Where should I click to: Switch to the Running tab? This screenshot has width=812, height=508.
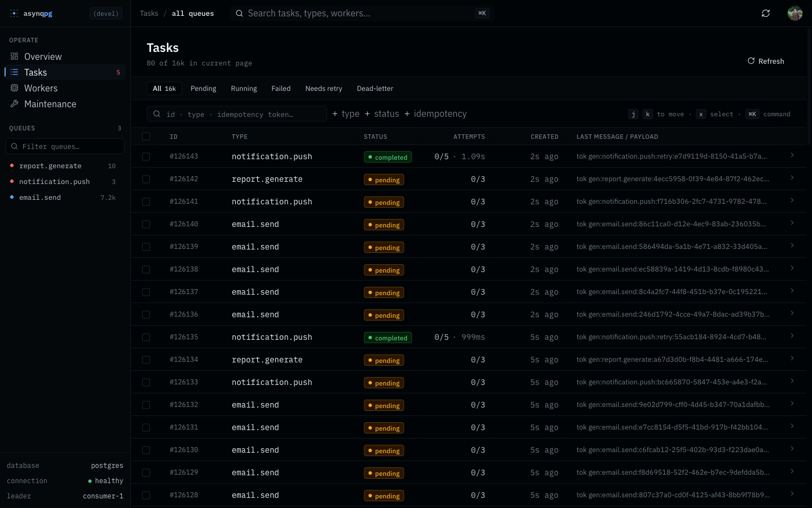[244, 89]
